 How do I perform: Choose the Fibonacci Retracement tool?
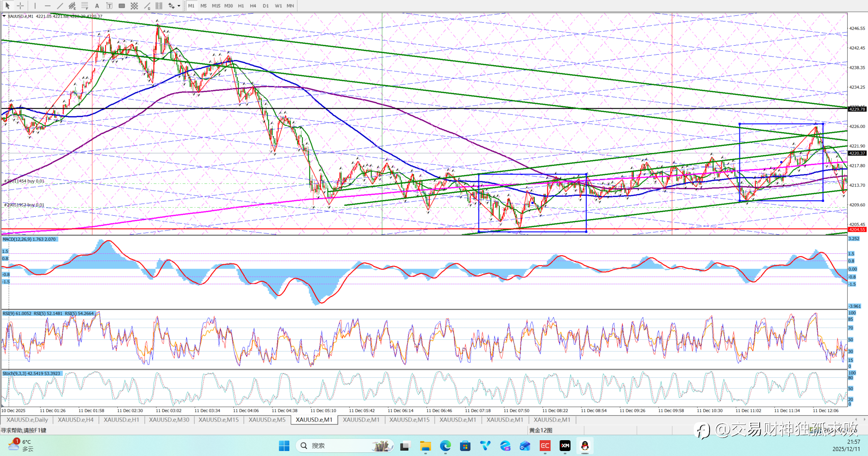point(85,6)
